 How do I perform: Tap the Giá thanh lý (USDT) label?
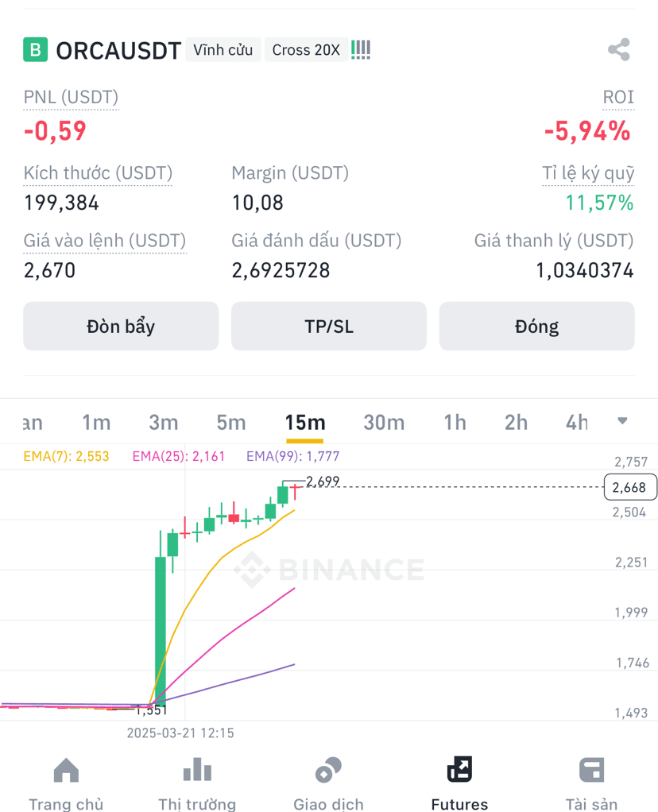554,241
